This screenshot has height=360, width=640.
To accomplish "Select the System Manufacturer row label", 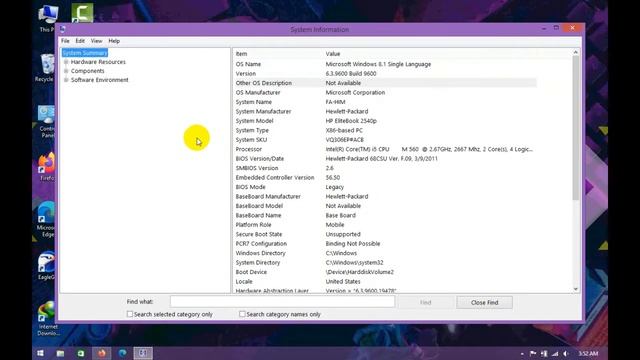I will (263, 111).
